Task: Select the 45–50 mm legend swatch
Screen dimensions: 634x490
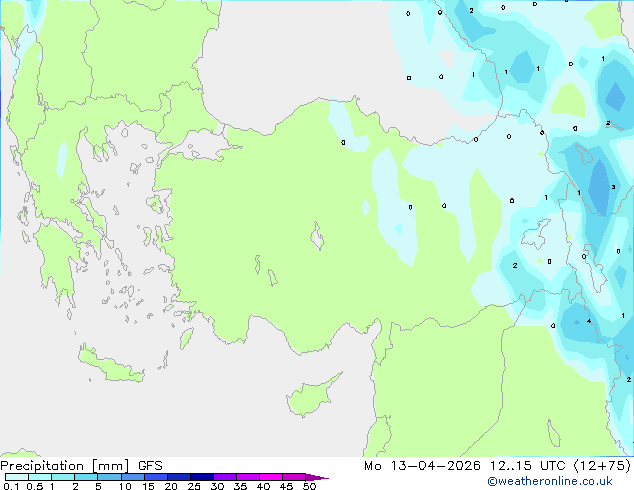Action: pyautogui.click(x=294, y=477)
